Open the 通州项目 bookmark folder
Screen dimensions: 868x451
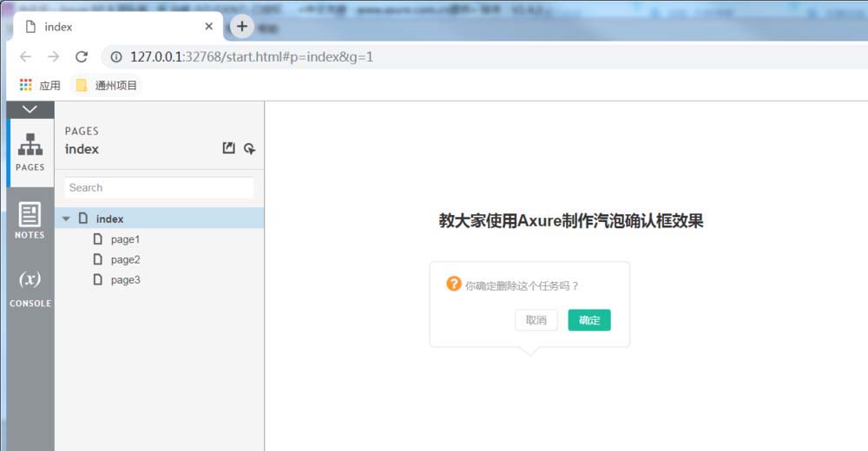(x=106, y=85)
